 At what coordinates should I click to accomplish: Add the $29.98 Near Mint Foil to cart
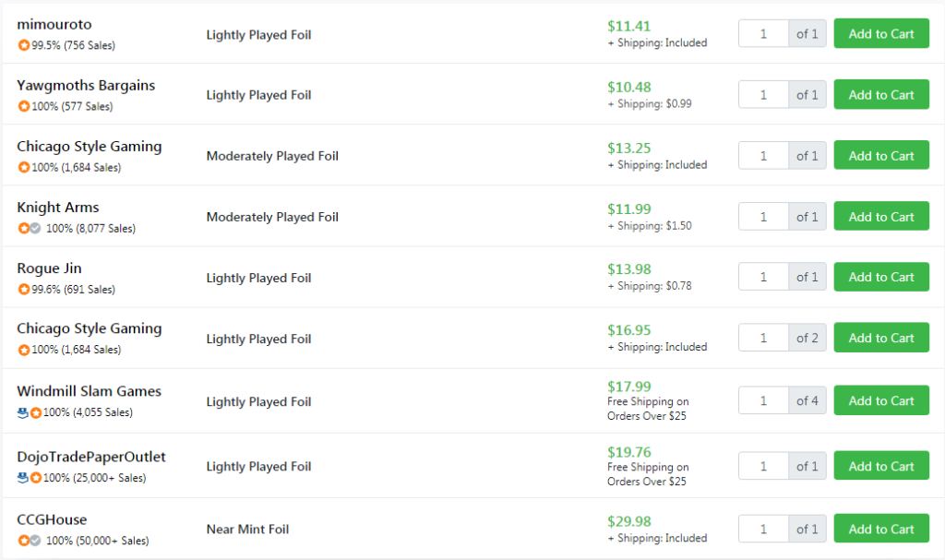tap(881, 529)
